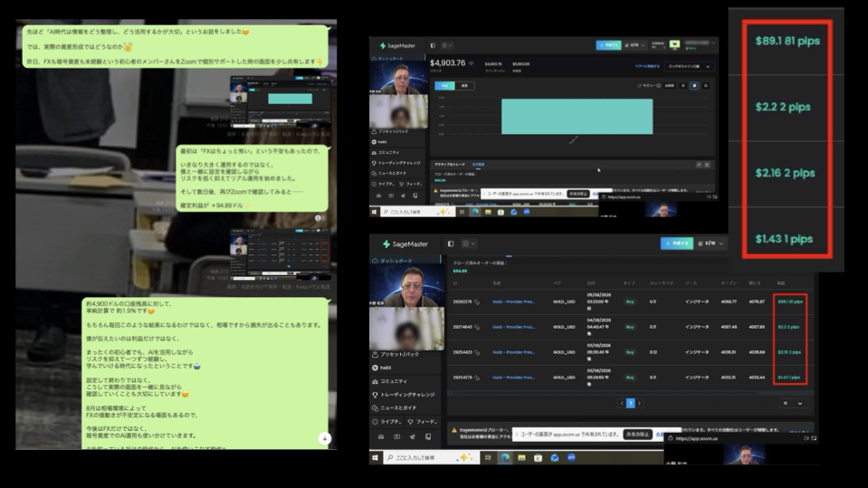Open Zoom app in lower taskbar
868x488 pixels.
571,457
